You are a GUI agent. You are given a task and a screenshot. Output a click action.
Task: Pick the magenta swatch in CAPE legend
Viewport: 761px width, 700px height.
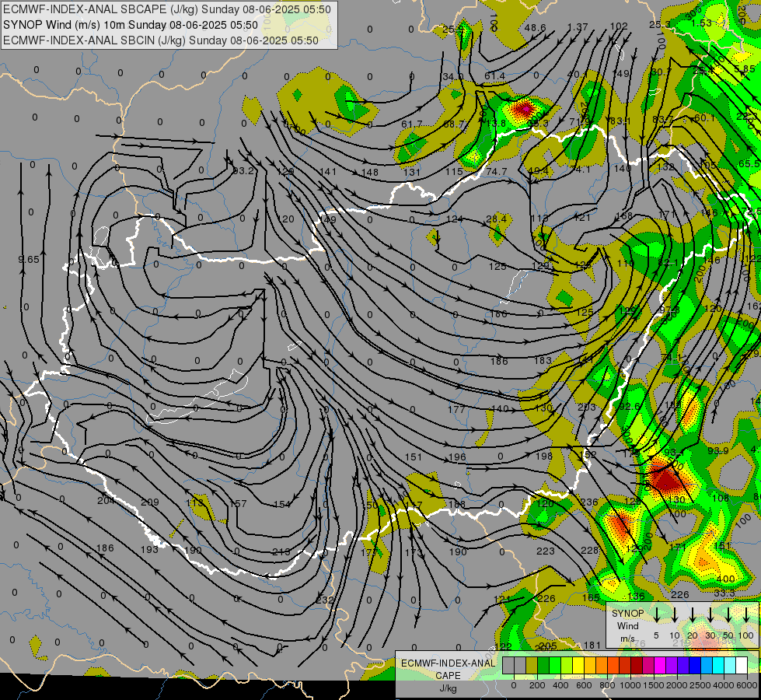pos(661,665)
